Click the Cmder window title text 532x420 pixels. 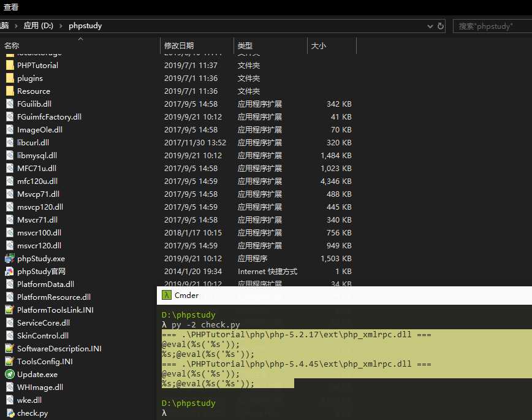coord(186,296)
